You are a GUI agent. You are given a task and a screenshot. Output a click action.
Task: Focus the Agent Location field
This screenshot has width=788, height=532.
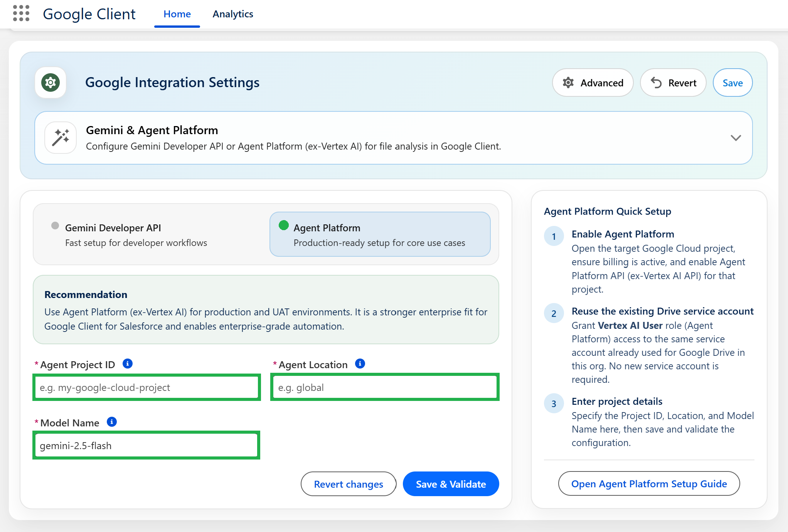point(385,387)
